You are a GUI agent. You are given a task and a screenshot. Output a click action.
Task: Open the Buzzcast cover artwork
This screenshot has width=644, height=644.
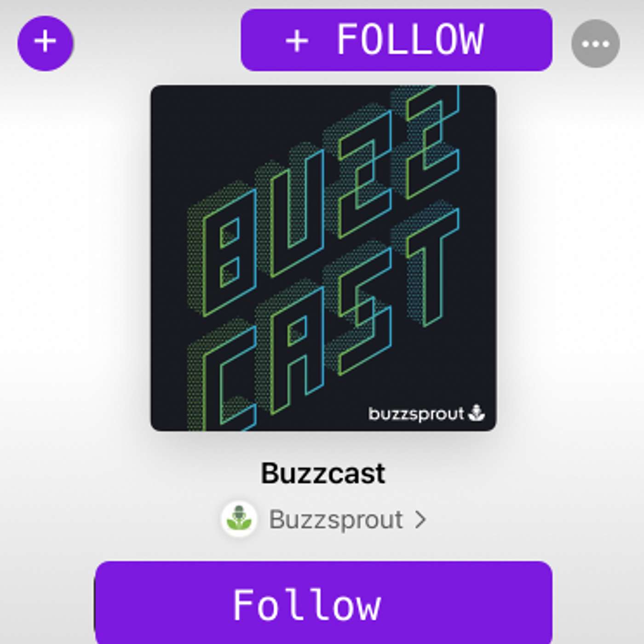(323, 258)
